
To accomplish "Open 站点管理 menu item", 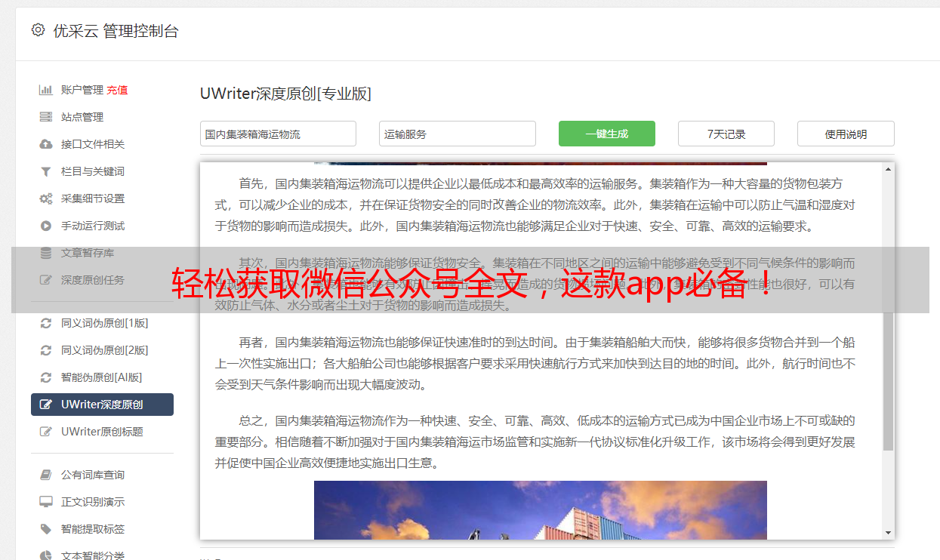I will (82, 117).
